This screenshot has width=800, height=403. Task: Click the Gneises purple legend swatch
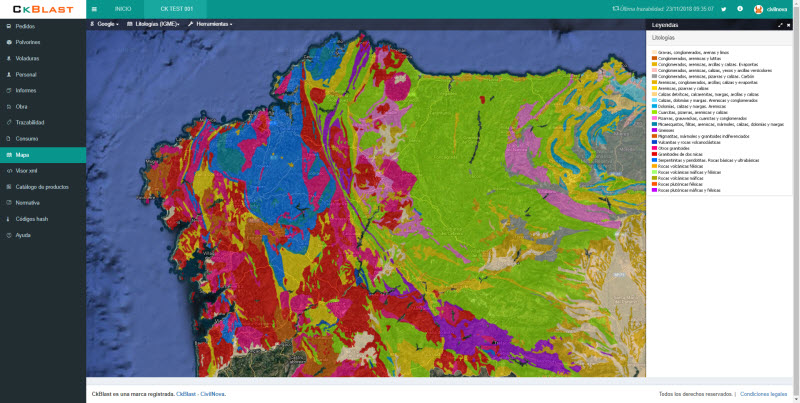(654, 129)
